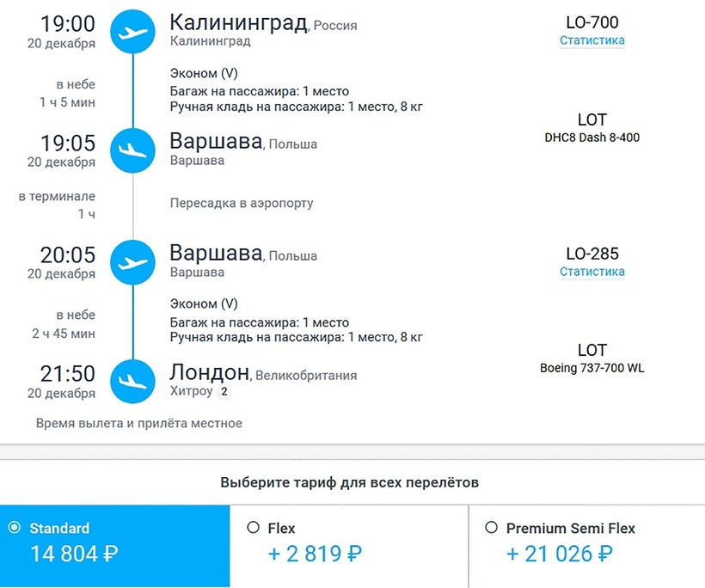Click the Лондон city heading
This screenshot has width=705, height=588.
click(210, 373)
